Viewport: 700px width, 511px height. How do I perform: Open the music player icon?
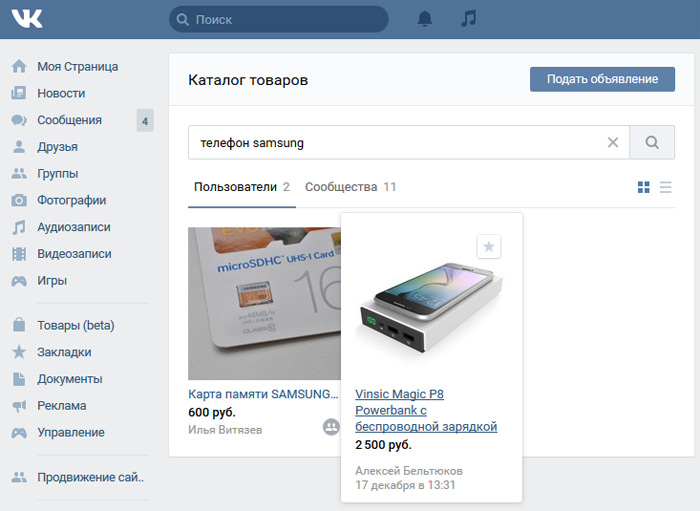(468, 19)
